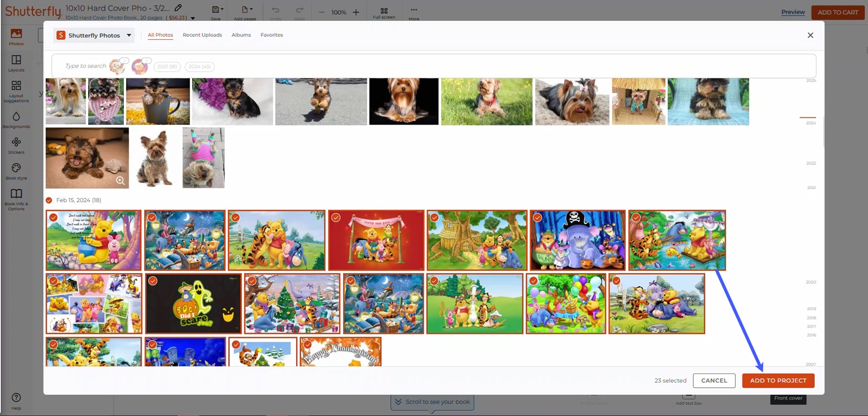Filter by the orange-toned face avatar
This screenshot has height=416, width=868.
click(118, 66)
